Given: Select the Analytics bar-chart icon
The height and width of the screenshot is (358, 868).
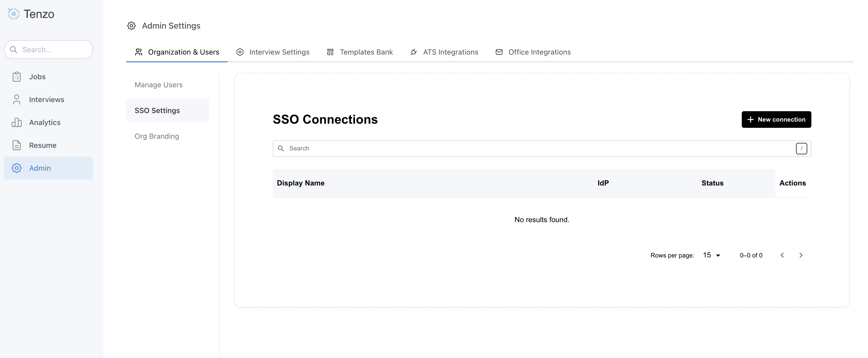Looking at the screenshot, I should [x=17, y=122].
